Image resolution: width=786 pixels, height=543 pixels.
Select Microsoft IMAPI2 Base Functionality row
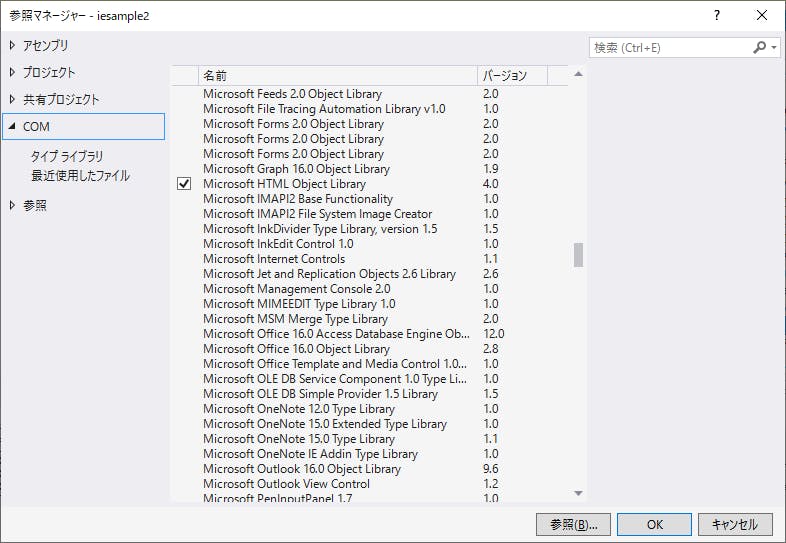click(369, 199)
